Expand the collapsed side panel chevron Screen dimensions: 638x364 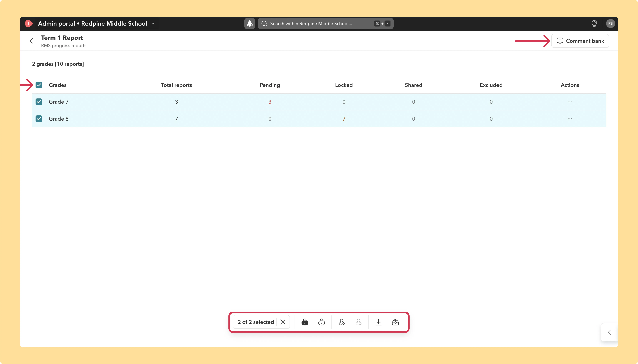(x=609, y=332)
